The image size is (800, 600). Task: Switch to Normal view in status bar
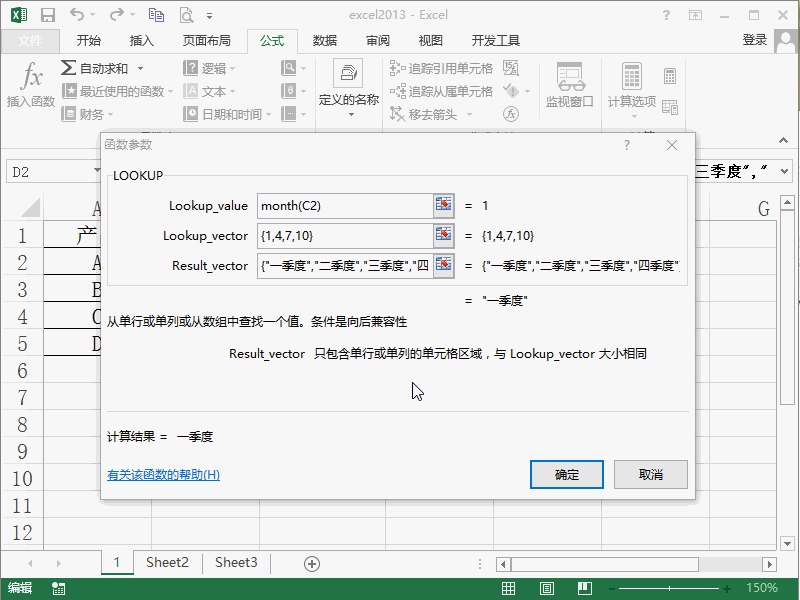pyautogui.click(x=508, y=588)
